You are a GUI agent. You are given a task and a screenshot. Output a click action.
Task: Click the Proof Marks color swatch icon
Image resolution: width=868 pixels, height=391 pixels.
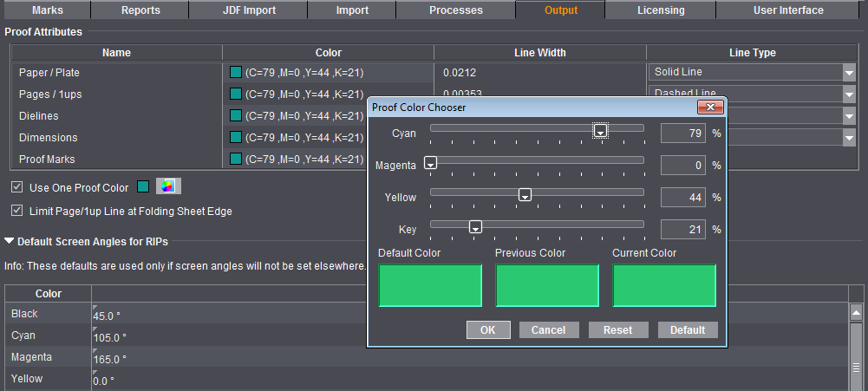(x=235, y=159)
